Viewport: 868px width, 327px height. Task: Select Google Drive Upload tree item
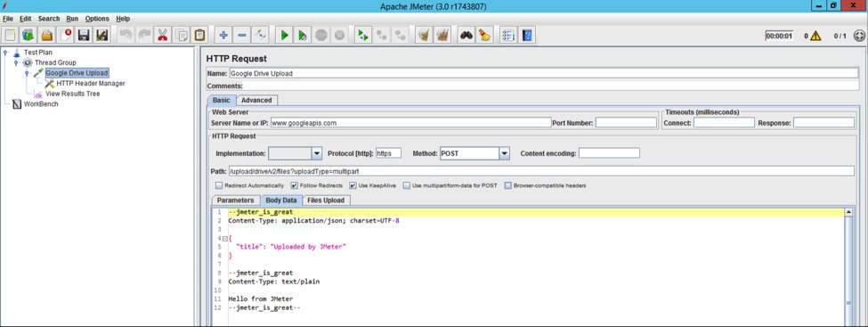click(77, 73)
